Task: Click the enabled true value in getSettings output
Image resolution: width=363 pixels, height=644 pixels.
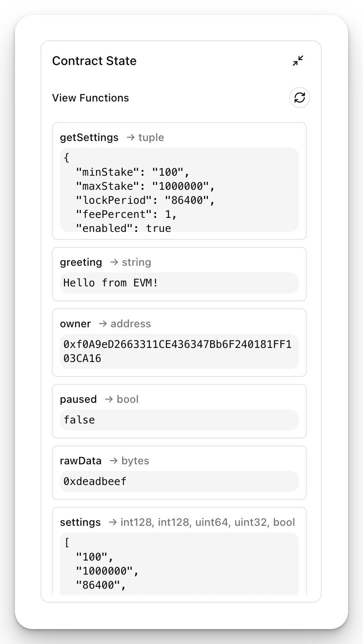Action: 127,228
